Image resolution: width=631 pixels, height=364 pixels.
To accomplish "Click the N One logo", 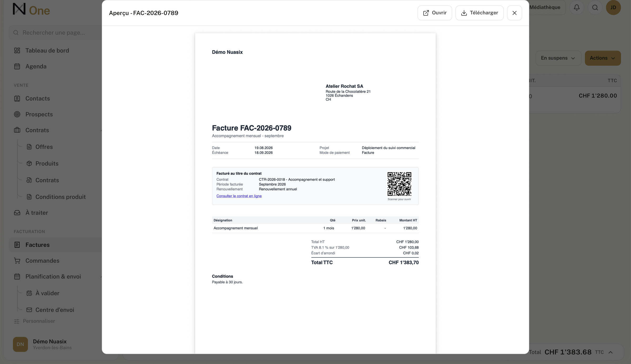I will click(31, 9).
